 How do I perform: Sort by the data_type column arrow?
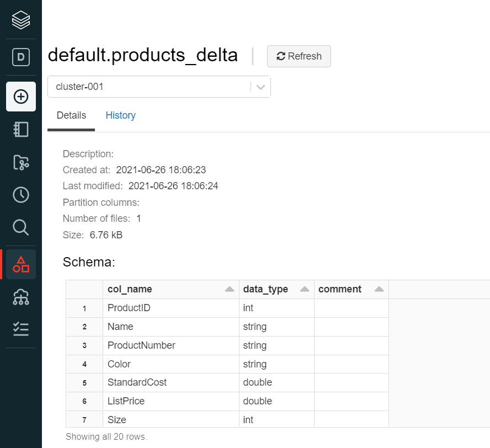(x=304, y=289)
